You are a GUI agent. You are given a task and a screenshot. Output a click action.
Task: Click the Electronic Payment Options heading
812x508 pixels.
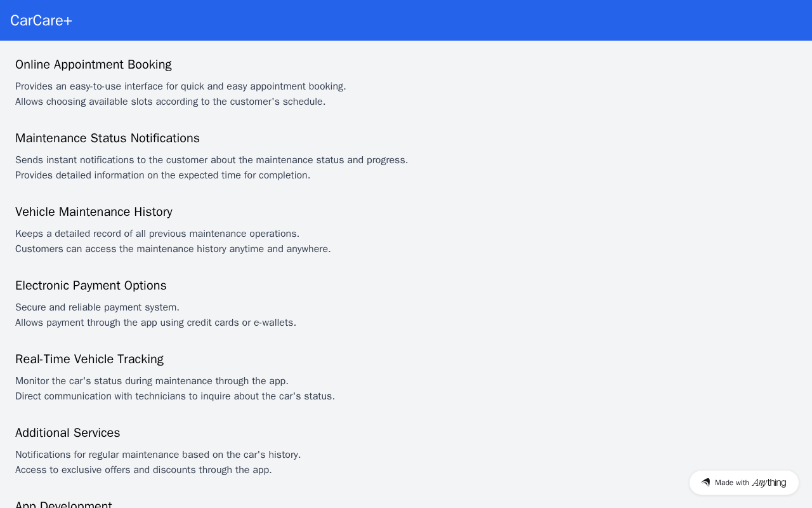91,286
